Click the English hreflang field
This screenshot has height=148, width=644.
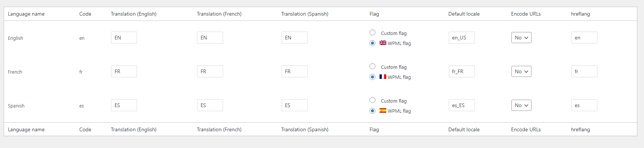click(584, 38)
